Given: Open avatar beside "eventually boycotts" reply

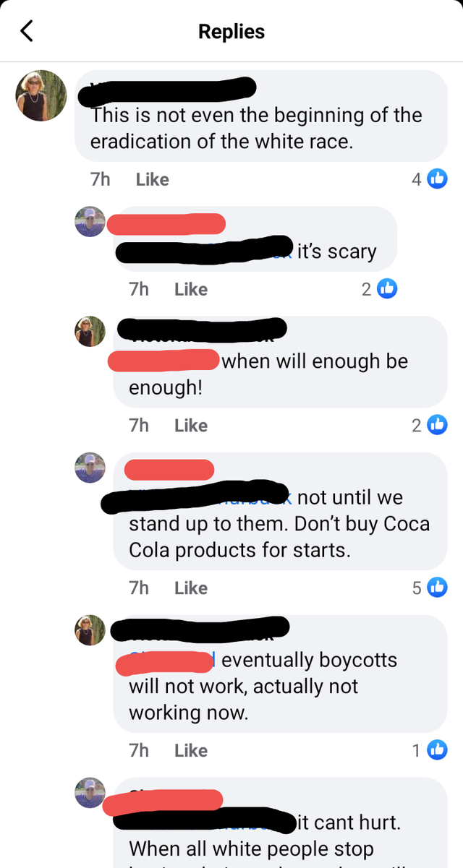Looking at the screenshot, I should (x=90, y=630).
